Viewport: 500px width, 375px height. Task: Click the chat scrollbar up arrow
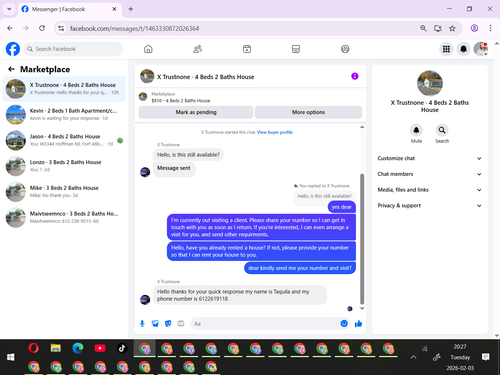click(x=362, y=127)
